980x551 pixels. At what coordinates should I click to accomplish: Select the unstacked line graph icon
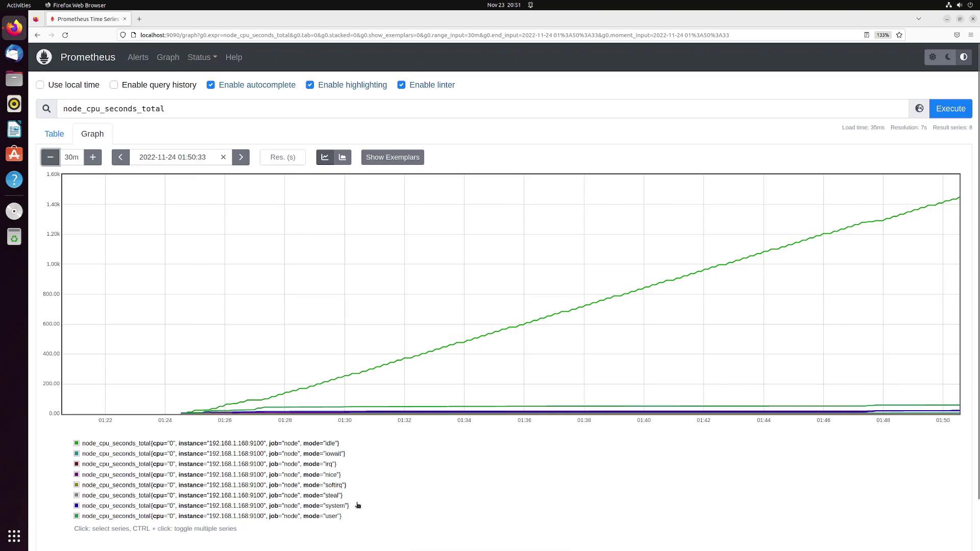coord(325,157)
